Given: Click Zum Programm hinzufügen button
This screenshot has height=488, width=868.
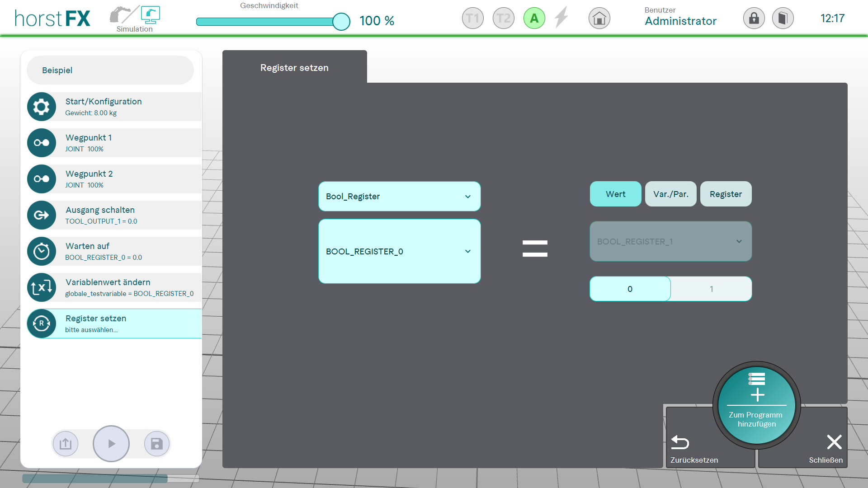Looking at the screenshot, I should [x=756, y=405].
